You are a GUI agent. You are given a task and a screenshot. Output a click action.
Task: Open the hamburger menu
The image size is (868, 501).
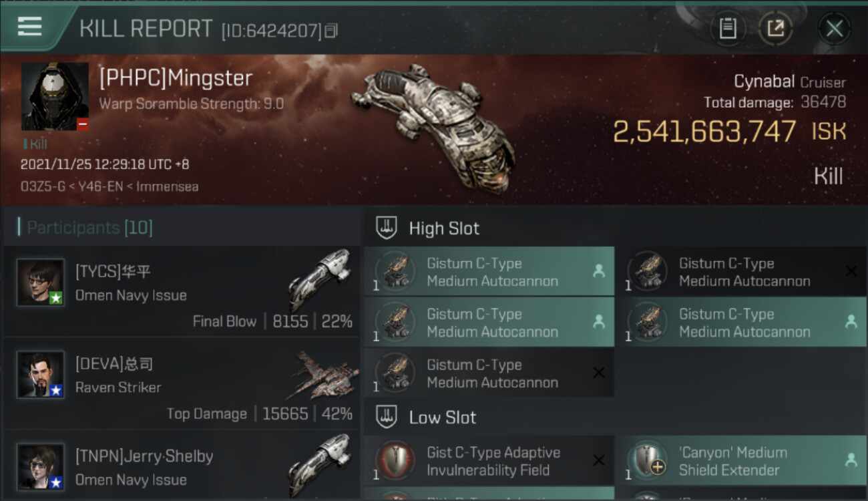[30, 27]
